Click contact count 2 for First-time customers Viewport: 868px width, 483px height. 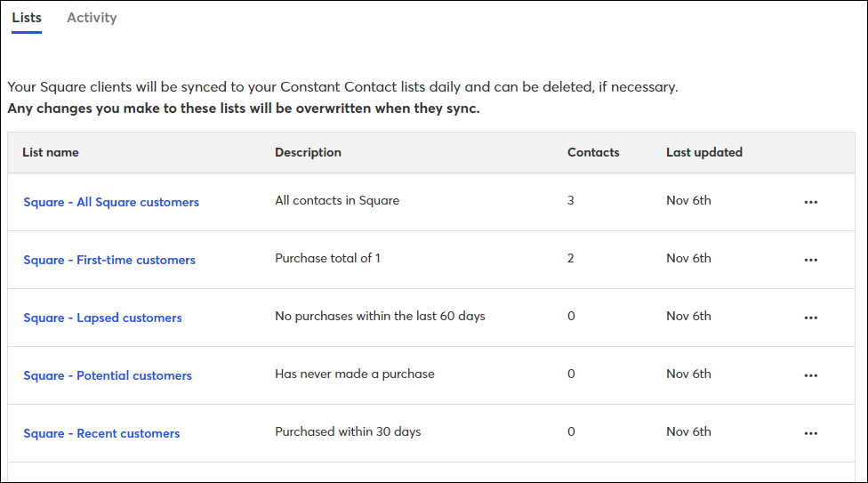coord(571,258)
